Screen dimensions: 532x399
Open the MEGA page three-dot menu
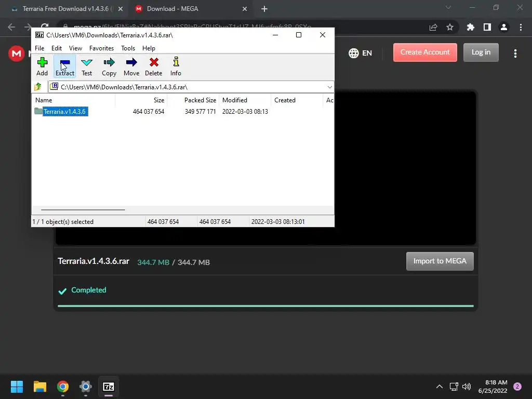[x=515, y=54]
